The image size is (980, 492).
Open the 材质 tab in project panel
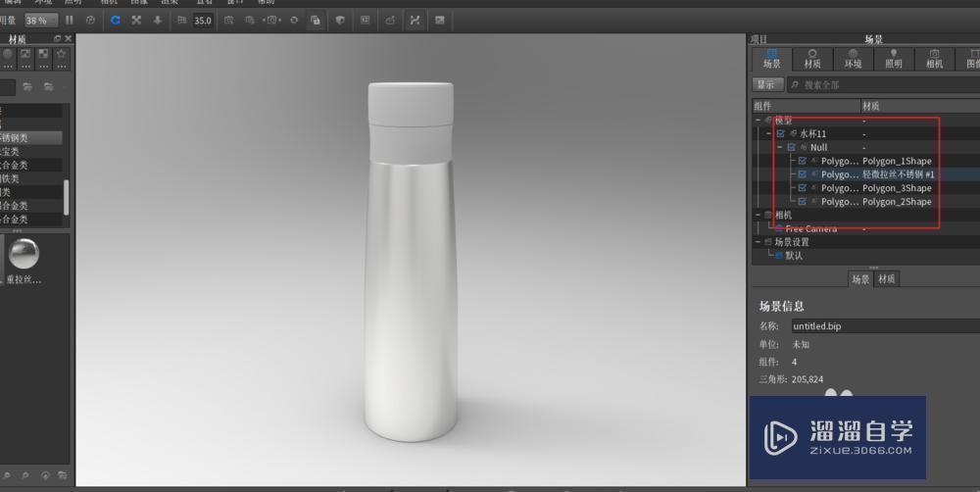click(x=812, y=60)
